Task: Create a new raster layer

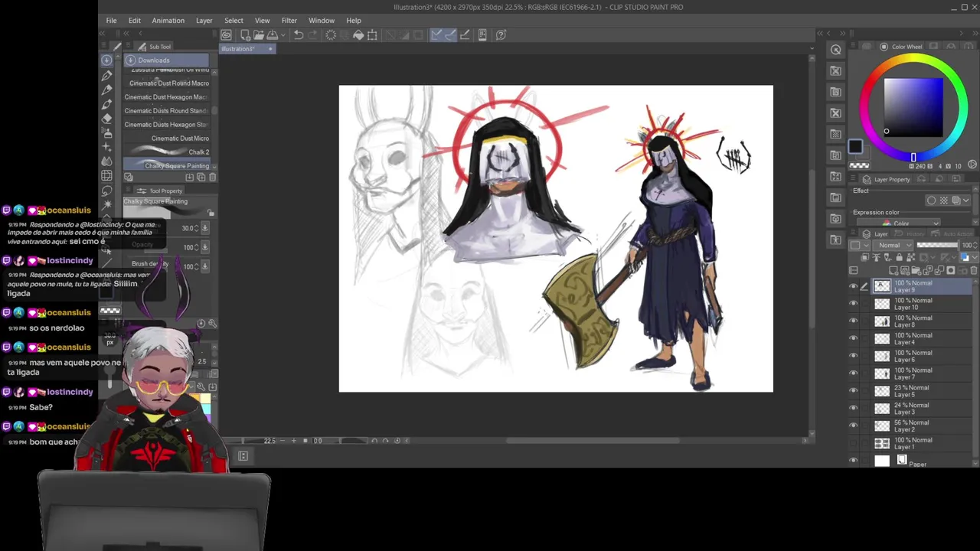Action: pos(893,270)
